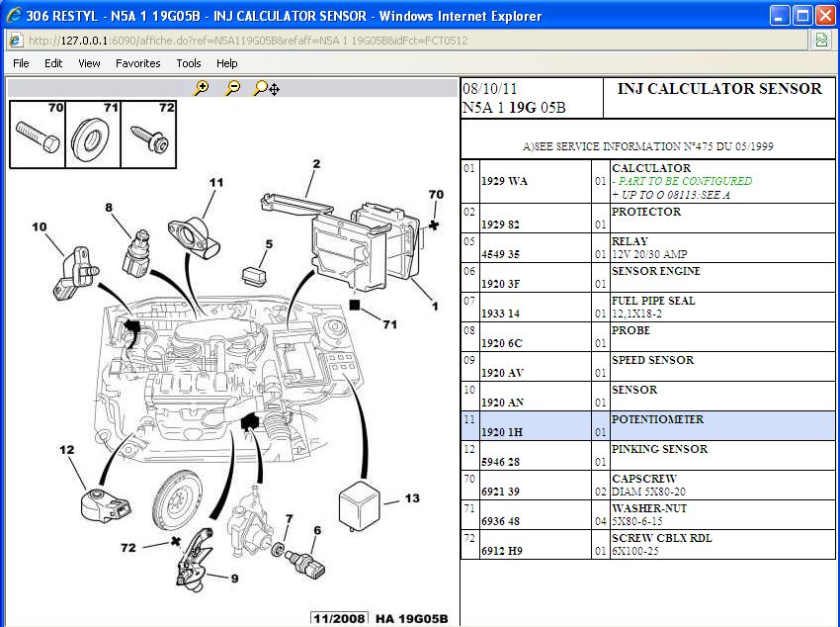Image resolution: width=840 pixels, height=627 pixels.
Task: Open the Help menu
Action: [226, 63]
